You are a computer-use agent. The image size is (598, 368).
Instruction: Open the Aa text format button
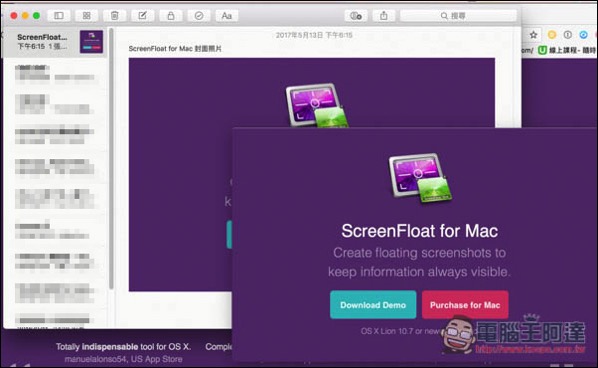click(227, 16)
